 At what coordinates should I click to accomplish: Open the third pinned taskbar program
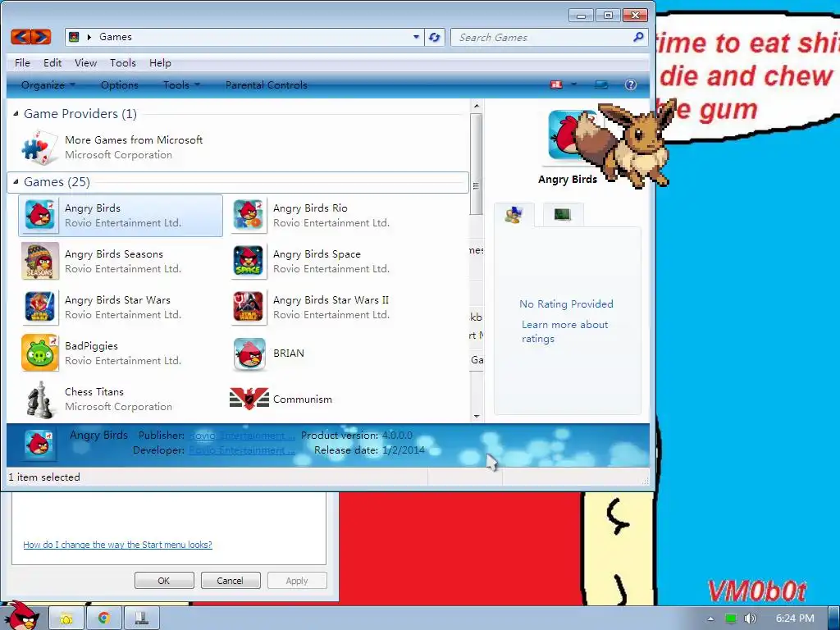click(141, 619)
